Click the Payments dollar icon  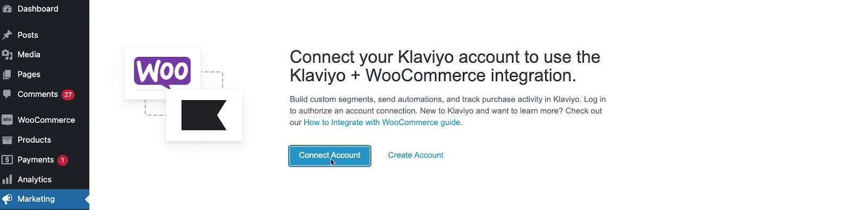7,160
